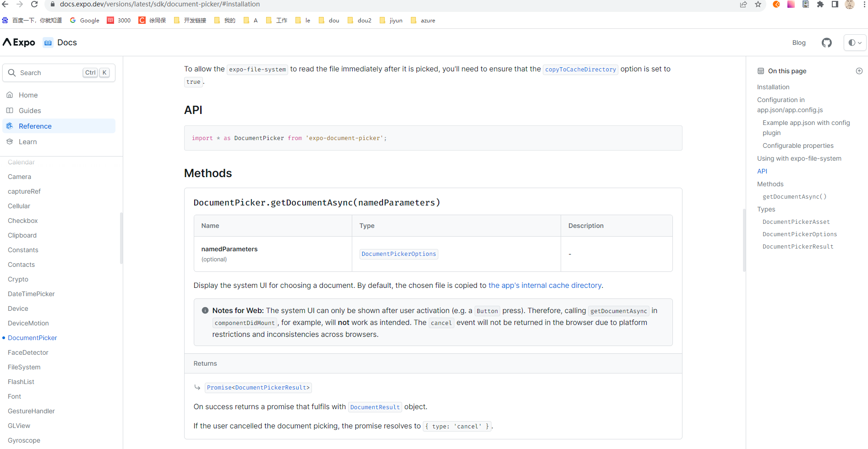868x449 pixels.
Task: Open the le bookmark folder
Action: (x=303, y=20)
